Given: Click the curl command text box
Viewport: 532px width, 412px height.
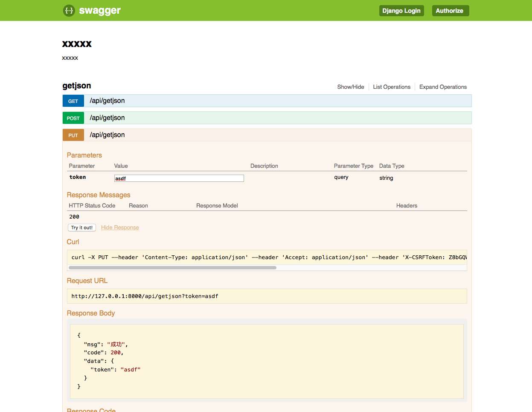Looking at the screenshot, I should point(267,257).
